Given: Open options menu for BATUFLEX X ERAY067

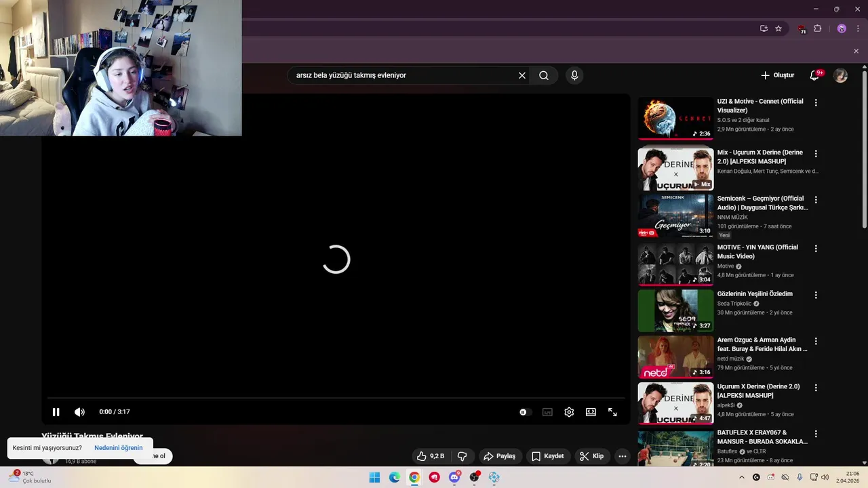Looking at the screenshot, I should point(816,434).
